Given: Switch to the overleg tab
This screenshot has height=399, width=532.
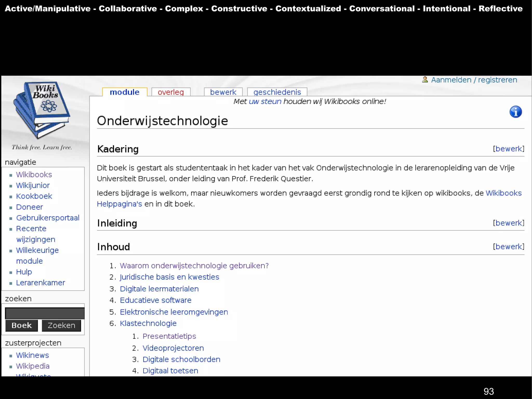Looking at the screenshot, I should (x=171, y=92).
